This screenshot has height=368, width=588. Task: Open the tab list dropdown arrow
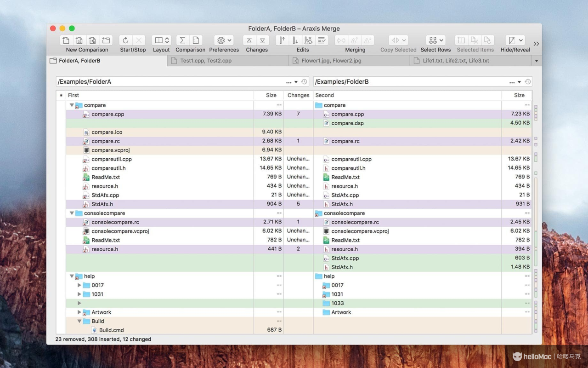point(536,61)
